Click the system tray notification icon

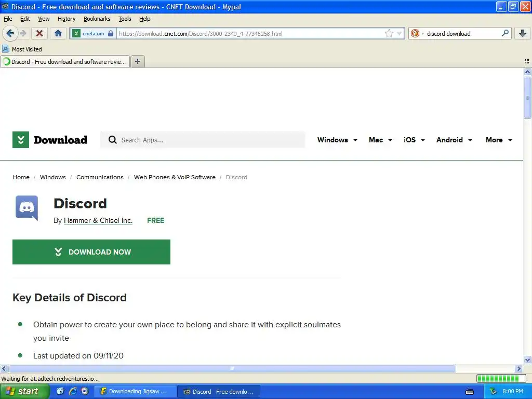point(494,391)
